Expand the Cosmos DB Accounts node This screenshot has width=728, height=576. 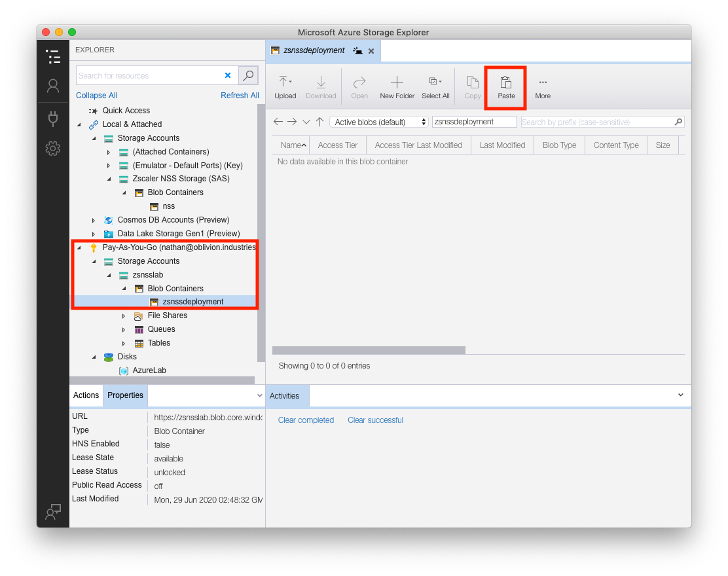tap(94, 220)
